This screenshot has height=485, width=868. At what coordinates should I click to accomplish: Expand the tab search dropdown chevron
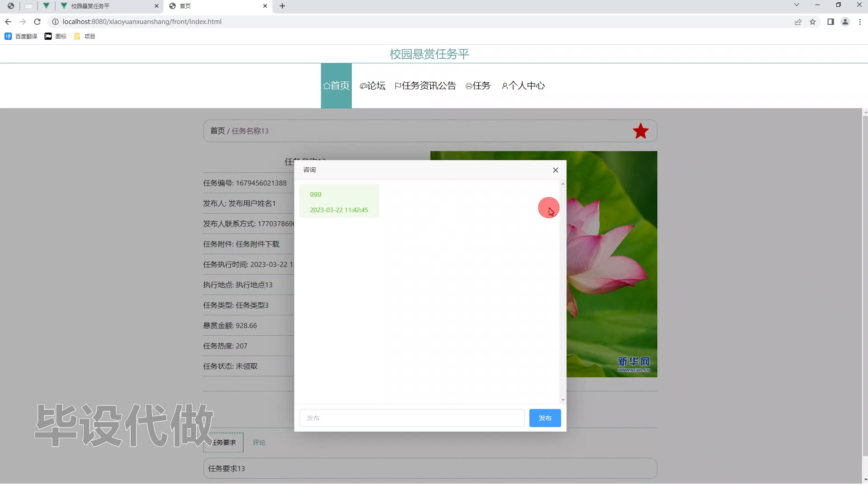pyautogui.click(x=797, y=5)
